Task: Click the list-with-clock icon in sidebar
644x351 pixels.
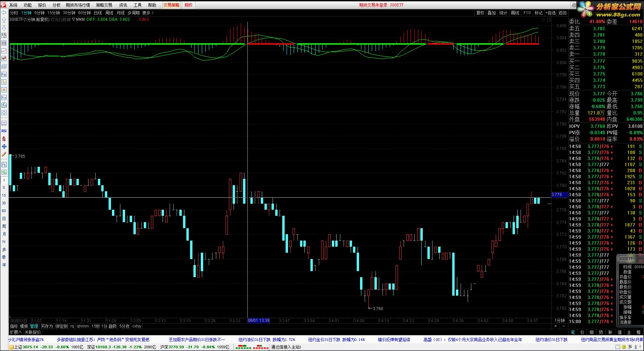Action: click(x=4, y=36)
